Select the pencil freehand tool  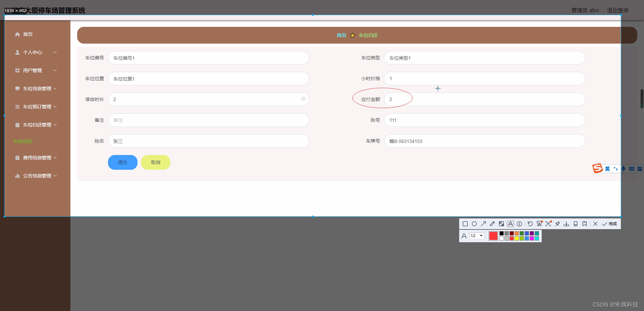pyautogui.click(x=492, y=224)
